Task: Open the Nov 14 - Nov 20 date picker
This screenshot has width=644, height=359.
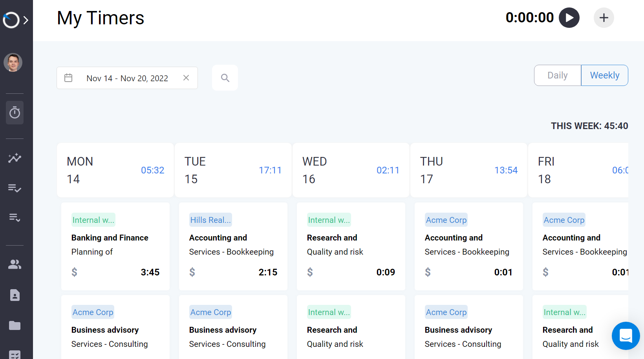Action: pyautogui.click(x=127, y=78)
